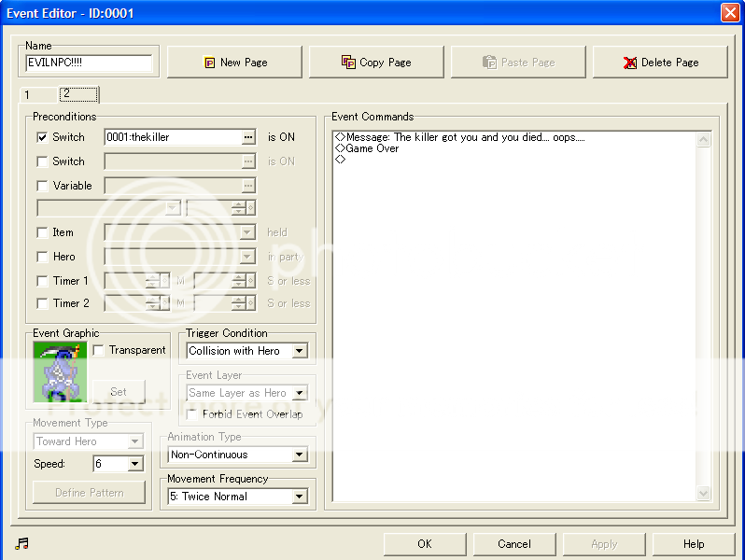745x560 pixels.
Task: Enable the Timer 1 precondition
Action: click(42, 281)
